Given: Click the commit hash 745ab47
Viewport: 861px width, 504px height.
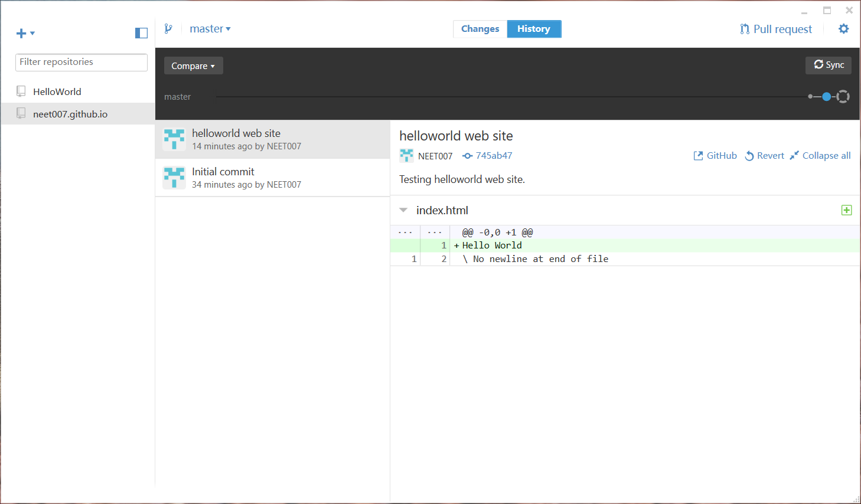Looking at the screenshot, I should click(x=487, y=156).
